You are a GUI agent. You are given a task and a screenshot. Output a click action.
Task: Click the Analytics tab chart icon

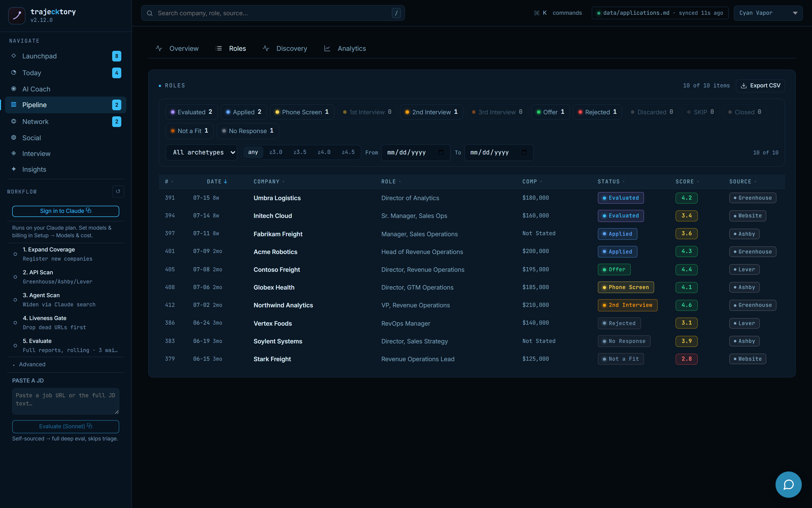[327, 48]
